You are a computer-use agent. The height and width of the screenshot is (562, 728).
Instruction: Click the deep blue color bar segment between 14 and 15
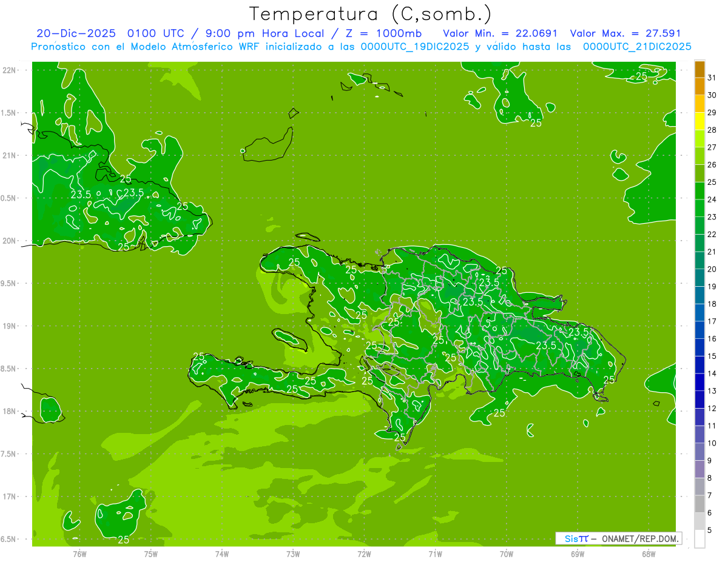[x=699, y=365]
